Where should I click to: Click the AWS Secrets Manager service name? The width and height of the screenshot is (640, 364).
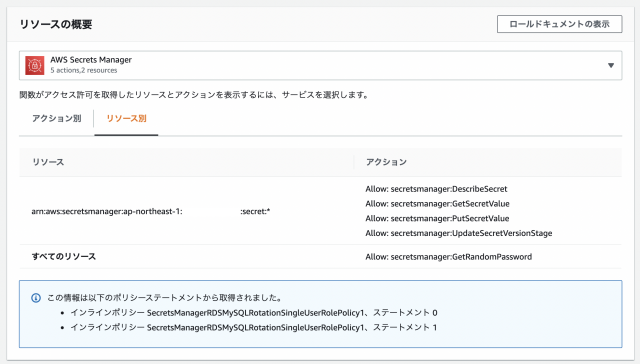click(91, 60)
